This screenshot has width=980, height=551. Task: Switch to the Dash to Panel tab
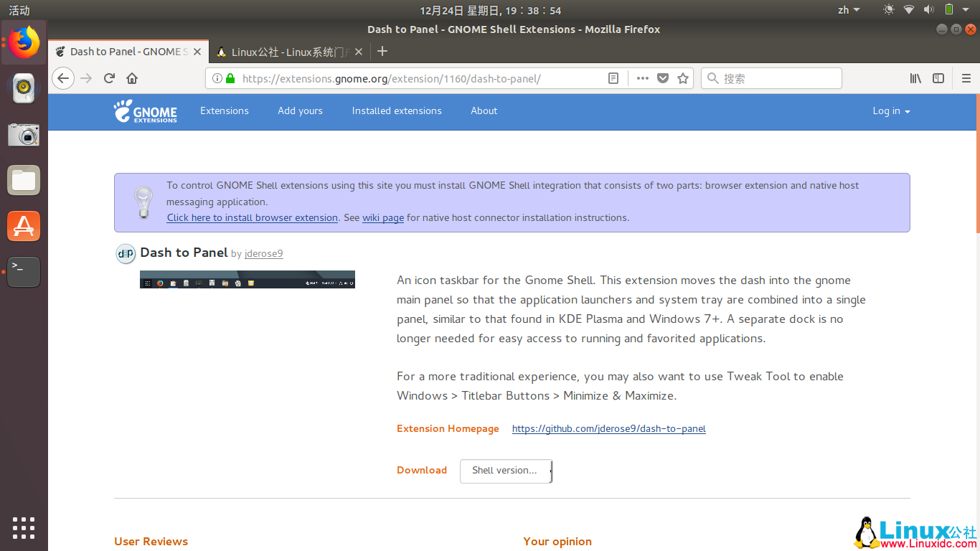pyautogui.click(x=128, y=52)
